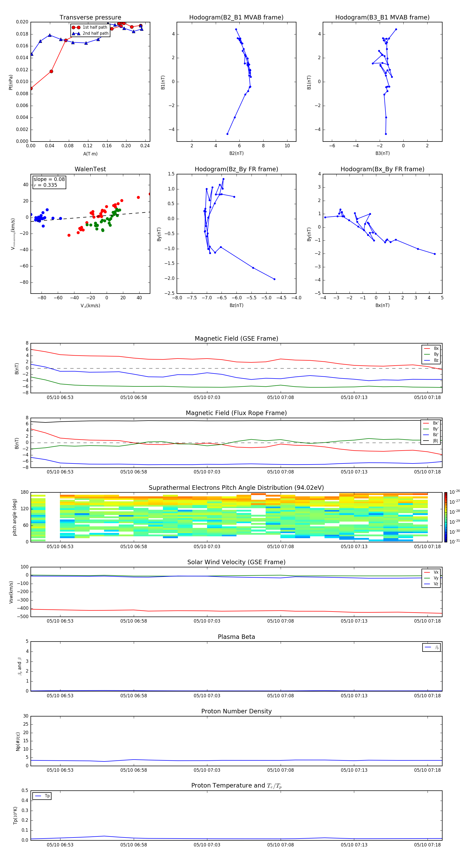The height and width of the screenshot is (868, 473).
Task: Click the 'Np(#/cc)' axis label
Action: click(x=18, y=741)
